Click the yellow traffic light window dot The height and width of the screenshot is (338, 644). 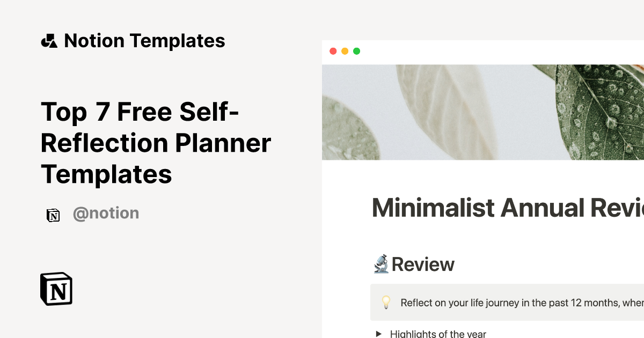pyautogui.click(x=345, y=52)
